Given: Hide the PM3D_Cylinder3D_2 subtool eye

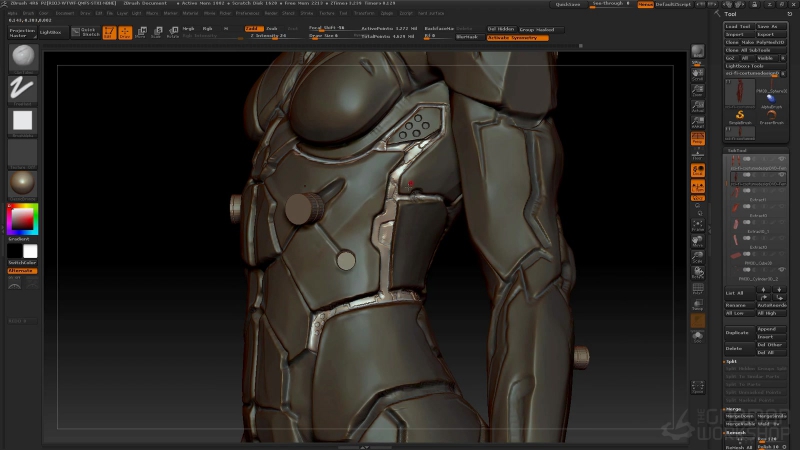Looking at the screenshot, I should (781, 270).
